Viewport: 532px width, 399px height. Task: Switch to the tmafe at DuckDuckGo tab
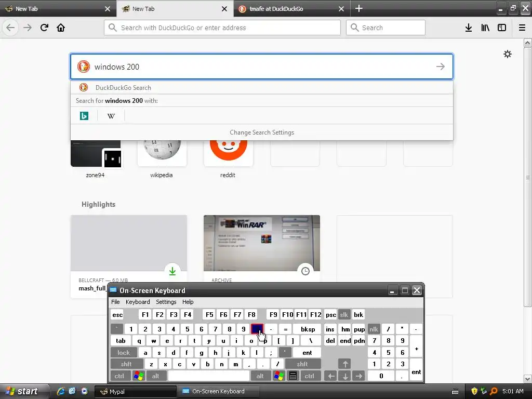click(x=292, y=9)
